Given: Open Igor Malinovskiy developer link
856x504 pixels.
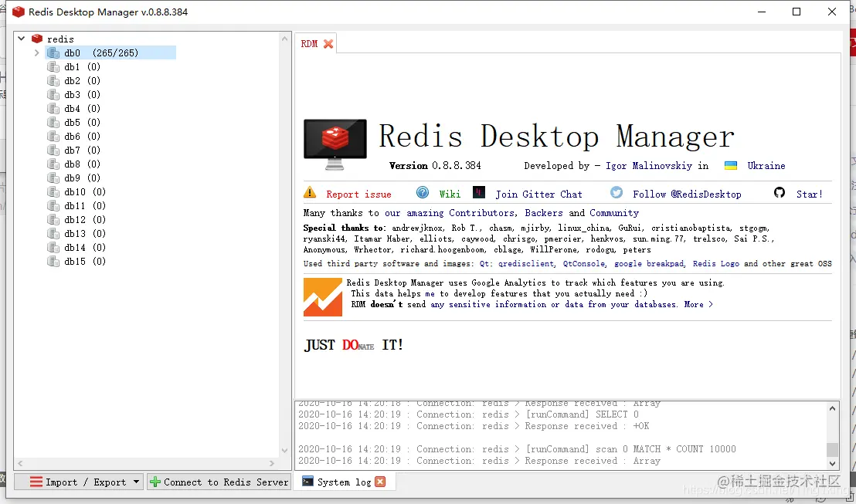Looking at the screenshot, I should click(x=648, y=166).
